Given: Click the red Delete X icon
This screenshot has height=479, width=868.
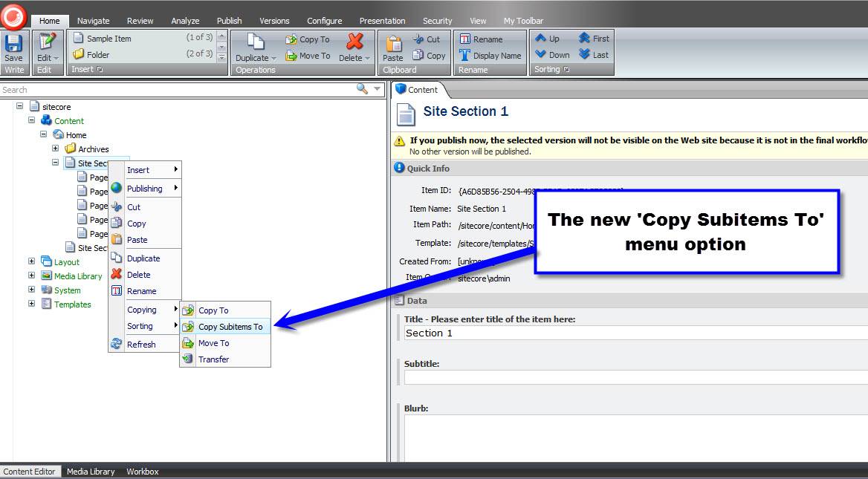Looking at the screenshot, I should 354,42.
